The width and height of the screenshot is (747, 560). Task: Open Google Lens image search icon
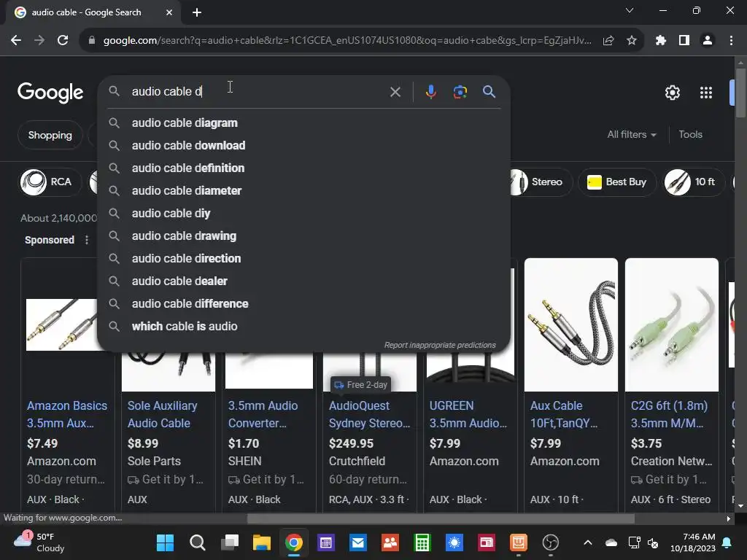pyautogui.click(x=460, y=91)
